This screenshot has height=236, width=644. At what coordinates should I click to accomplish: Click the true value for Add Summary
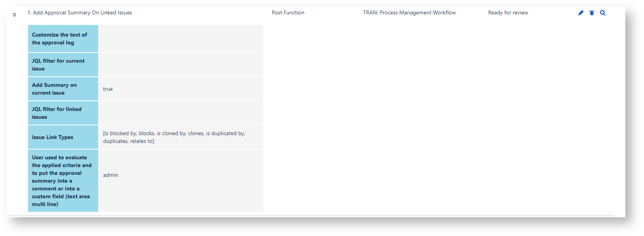(x=108, y=89)
